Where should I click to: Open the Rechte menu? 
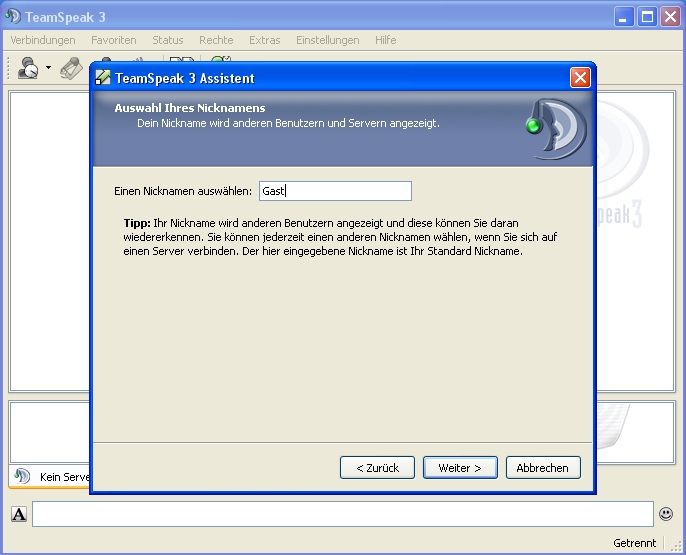click(x=216, y=40)
